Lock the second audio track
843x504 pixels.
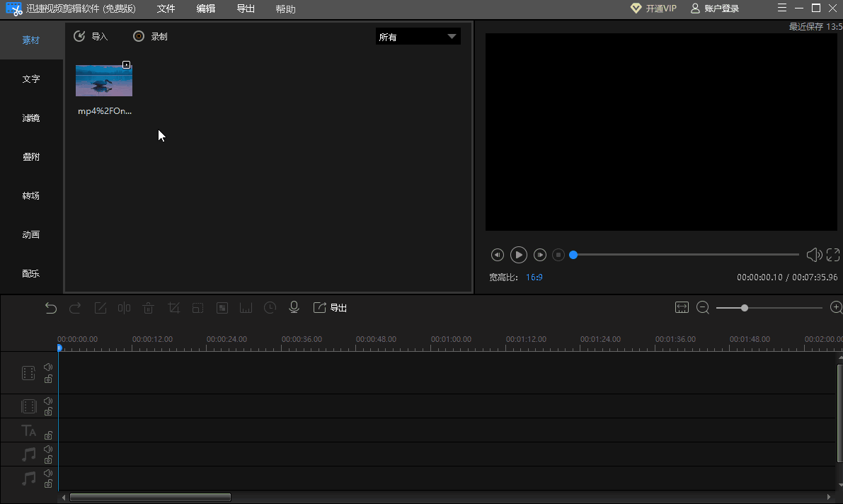(48, 483)
